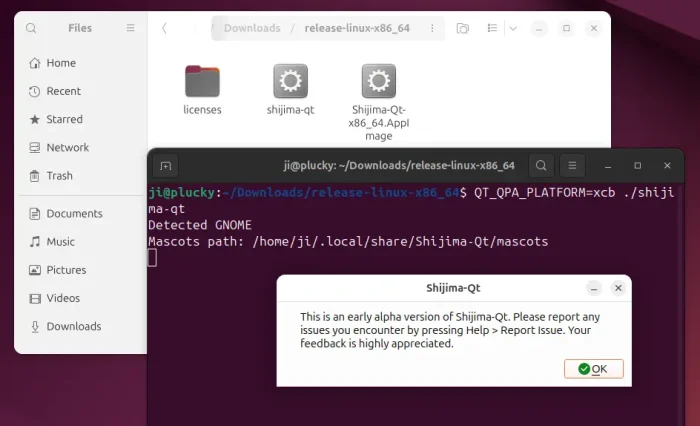Screen dimensions: 700x426
Task: Maximize the Files window
Action: [x=567, y=28]
